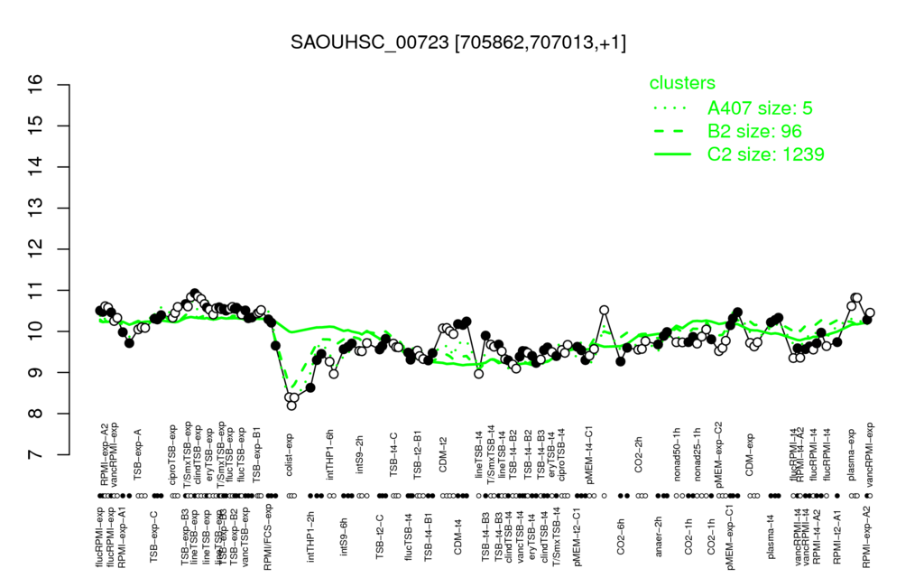Click the 'nonad50-1h' axis label
The width and height of the screenshot is (924, 578).
point(677,454)
